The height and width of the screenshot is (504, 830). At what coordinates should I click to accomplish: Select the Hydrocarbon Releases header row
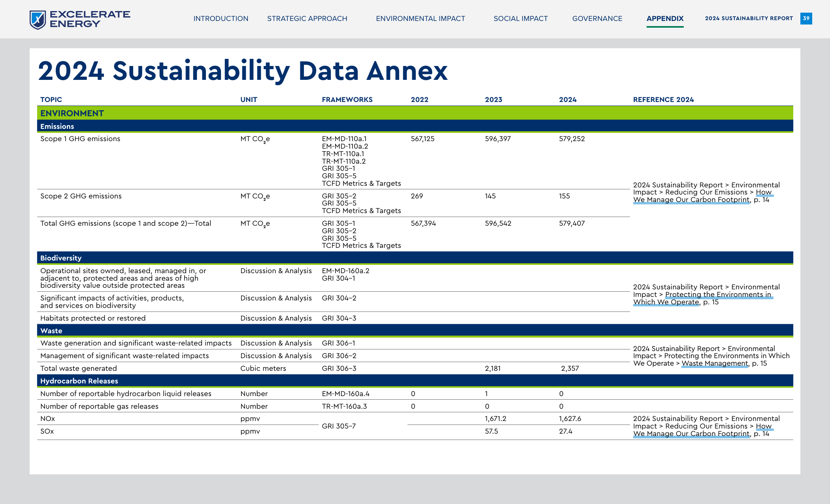pos(415,381)
